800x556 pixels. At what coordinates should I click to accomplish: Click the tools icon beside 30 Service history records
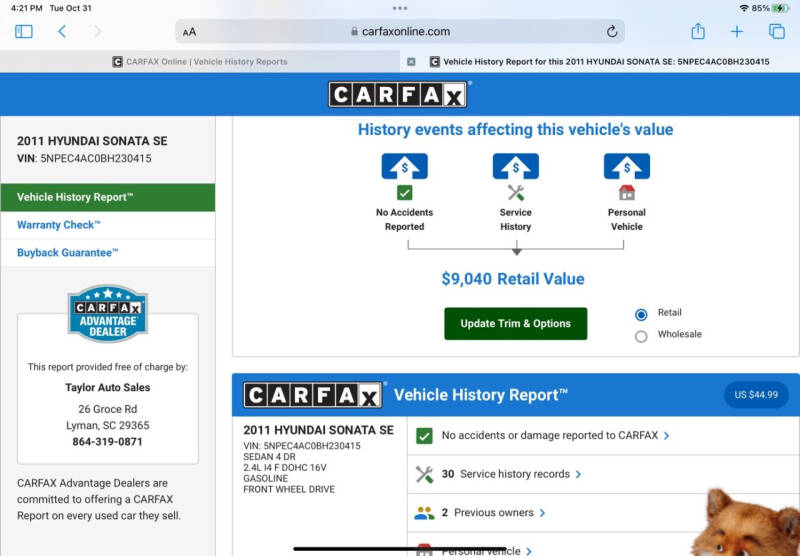pos(424,474)
